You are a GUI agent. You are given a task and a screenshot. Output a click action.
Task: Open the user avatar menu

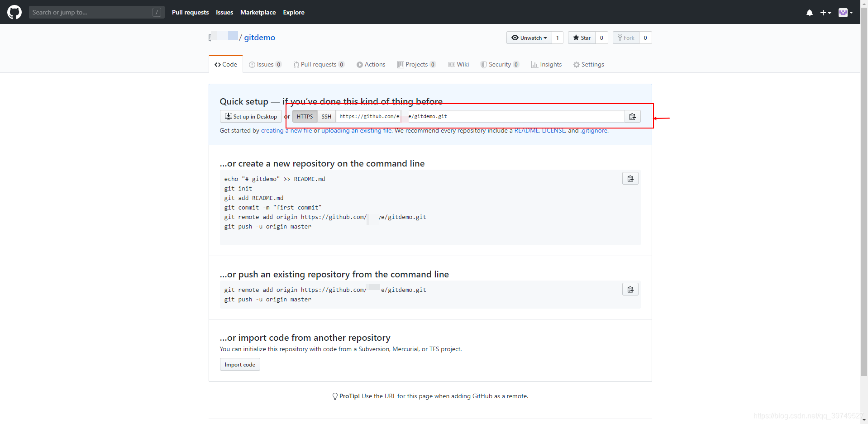845,13
